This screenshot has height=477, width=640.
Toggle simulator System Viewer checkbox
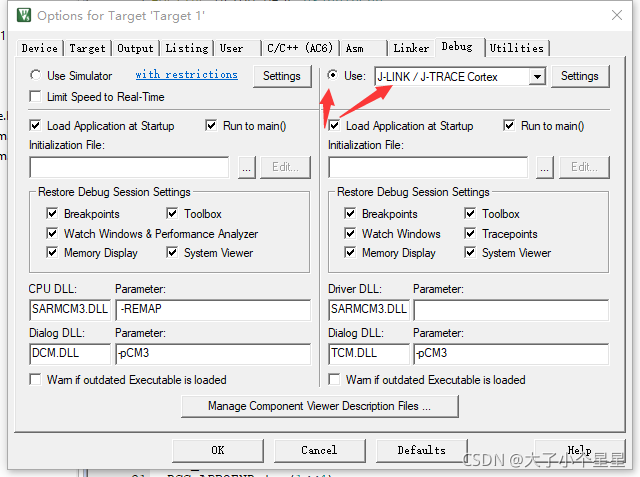point(172,253)
